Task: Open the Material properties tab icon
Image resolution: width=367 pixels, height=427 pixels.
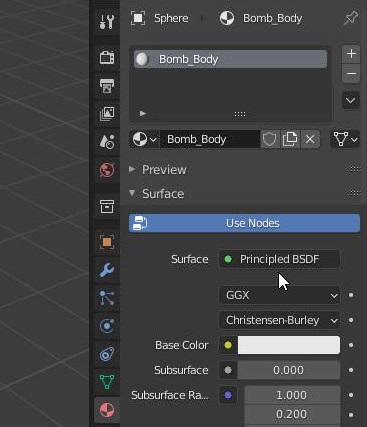Action: click(x=107, y=410)
